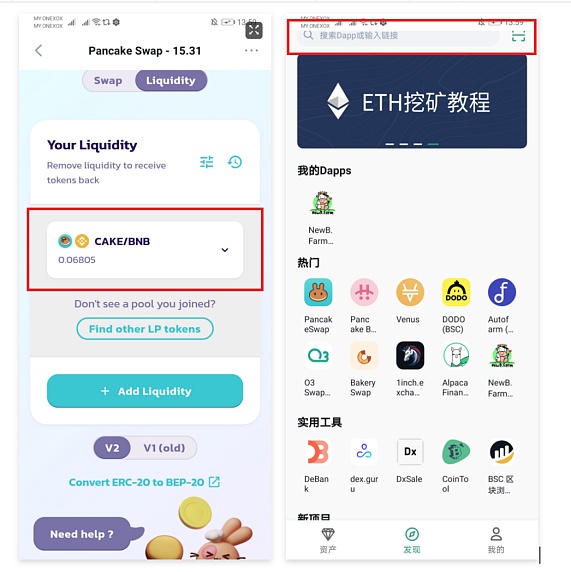View the recent transactions history icon
571x572 pixels.
pos(235,162)
